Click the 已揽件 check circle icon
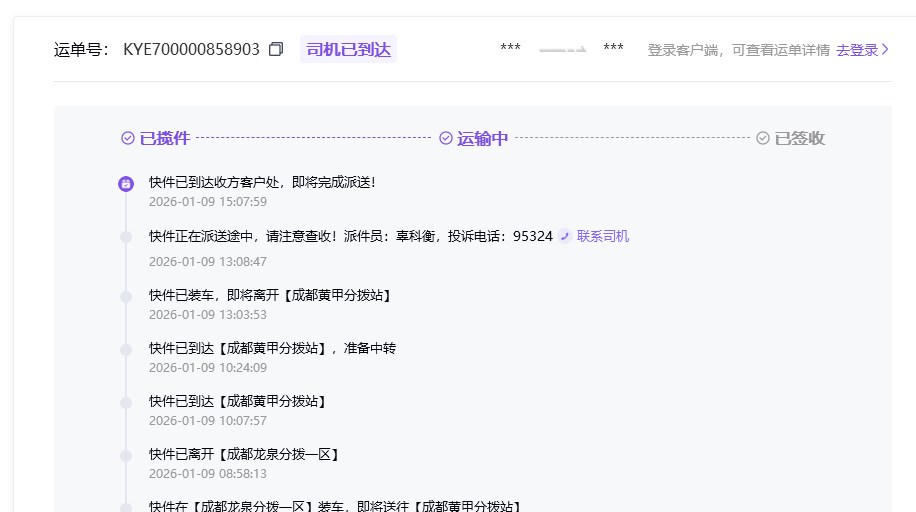 (x=128, y=139)
